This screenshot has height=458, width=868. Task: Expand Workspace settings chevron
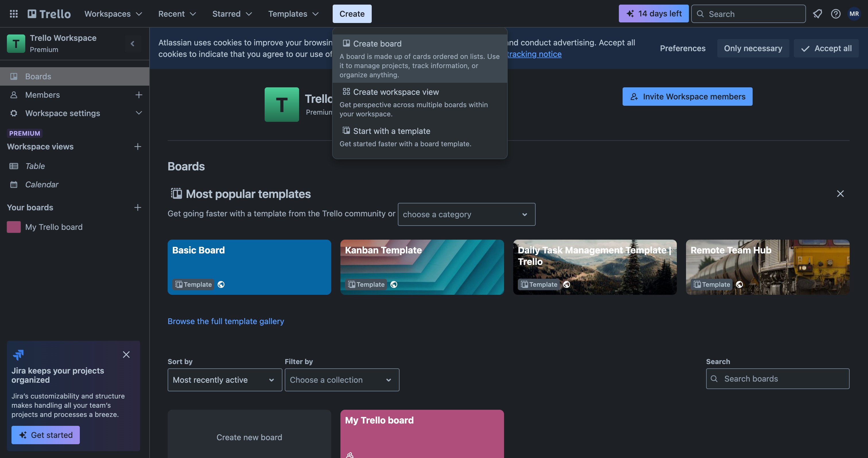pyautogui.click(x=138, y=113)
